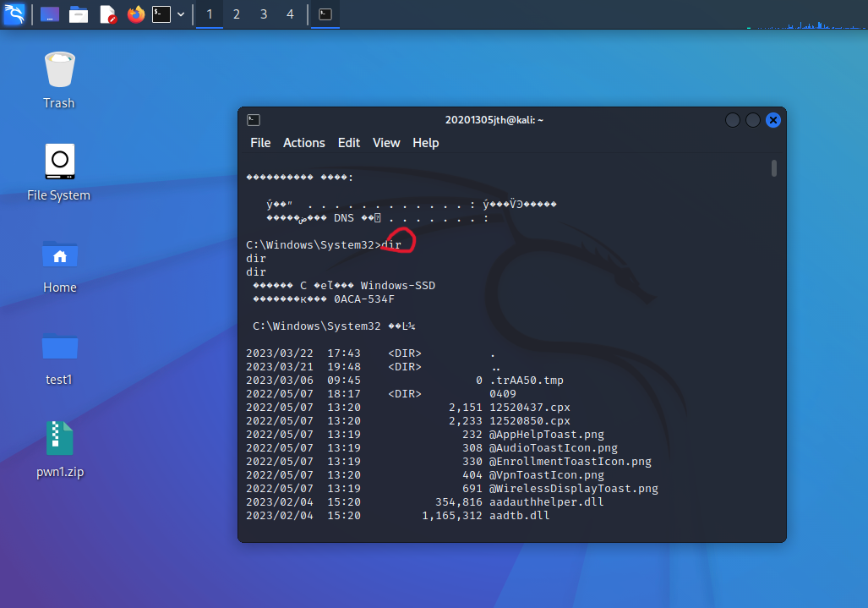
Task: Click the terminal window title icon
Action: click(254, 120)
